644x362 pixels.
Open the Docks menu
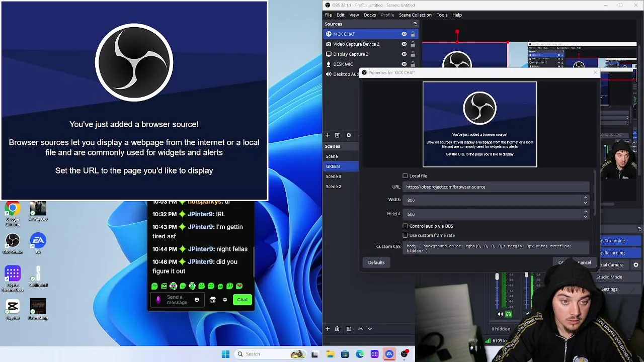tap(370, 15)
